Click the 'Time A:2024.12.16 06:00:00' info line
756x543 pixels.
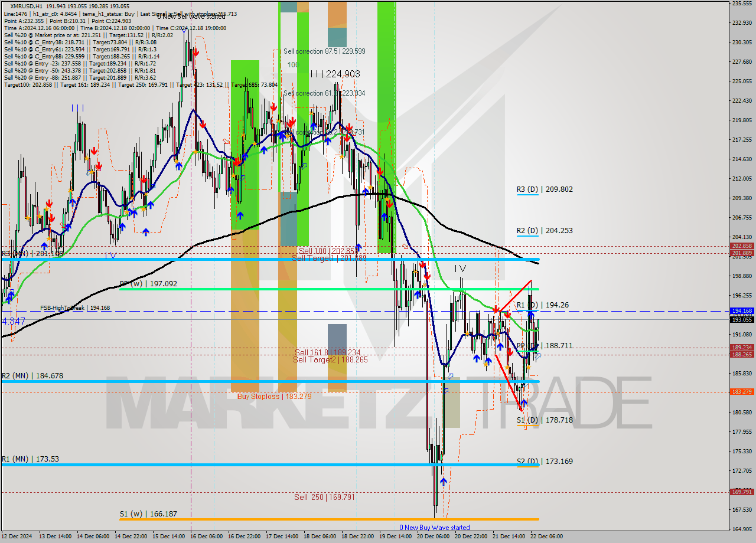[x=115, y=28]
